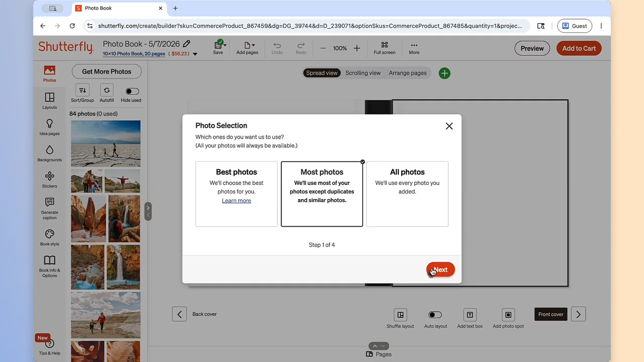Select the desert walking family photo thumbnail
The width and height of the screenshot is (644, 362).
pyautogui.click(x=106, y=144)
